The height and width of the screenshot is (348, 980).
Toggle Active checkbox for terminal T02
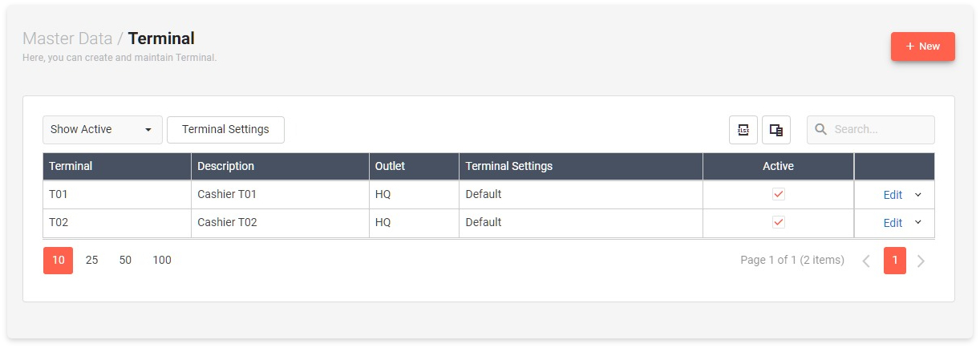pyautogui.click(x=778, y=222)
